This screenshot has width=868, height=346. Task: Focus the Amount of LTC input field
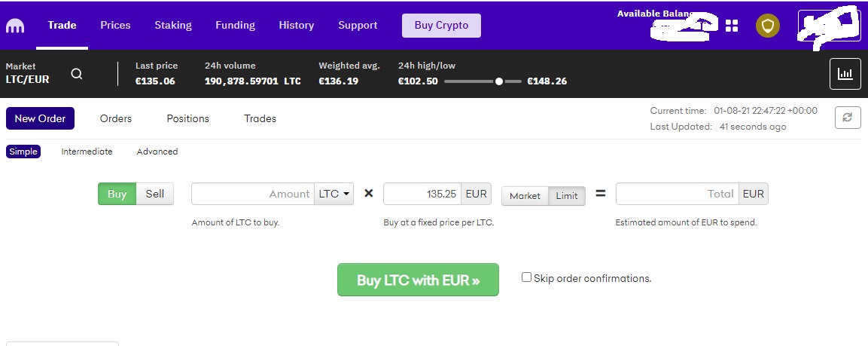pyautogui.click(x=253, y=194)
